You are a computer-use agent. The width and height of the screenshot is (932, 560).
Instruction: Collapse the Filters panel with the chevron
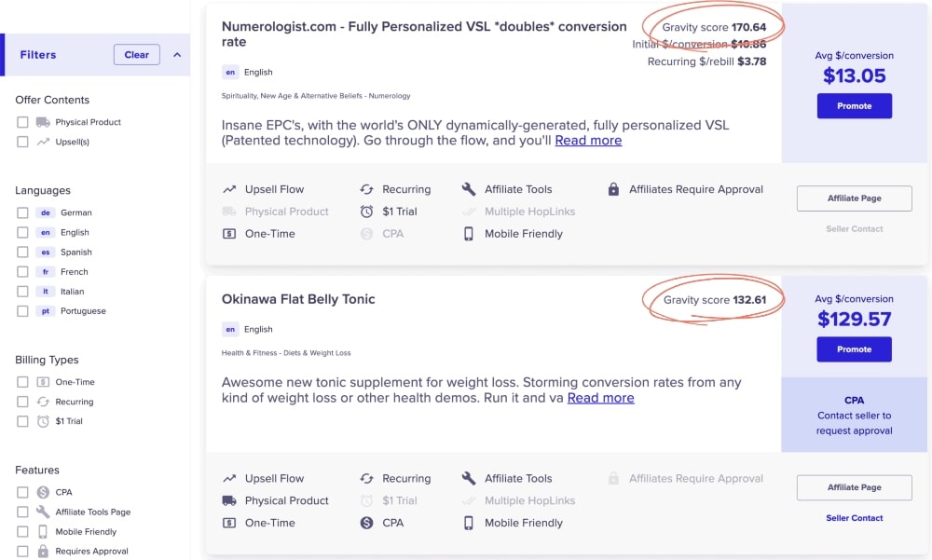(177, 55)
